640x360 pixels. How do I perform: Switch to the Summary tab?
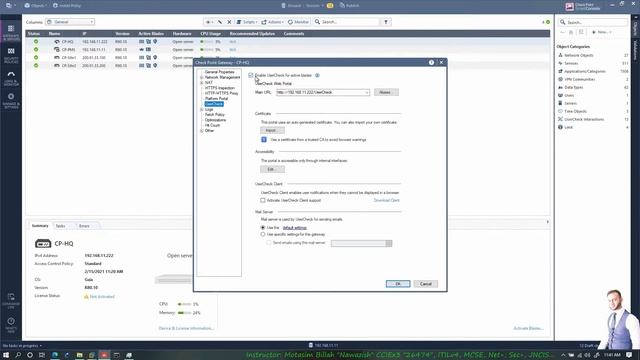tap(40, 226)
